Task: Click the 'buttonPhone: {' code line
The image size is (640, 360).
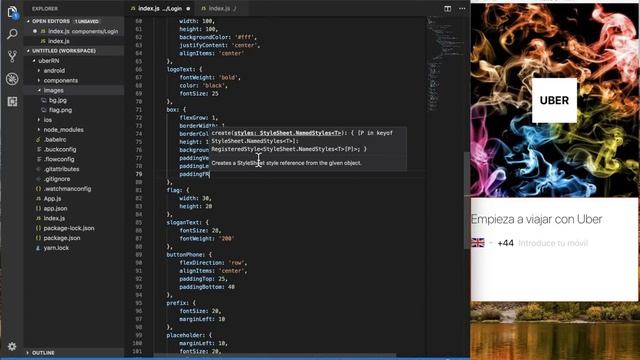Action: pyautogui.click(x=189, y=255)
